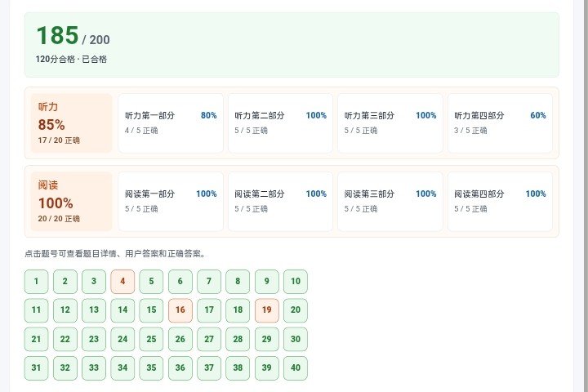
Task: Click the 听力 85% summary panel
Action: click(x=71, y=123)
